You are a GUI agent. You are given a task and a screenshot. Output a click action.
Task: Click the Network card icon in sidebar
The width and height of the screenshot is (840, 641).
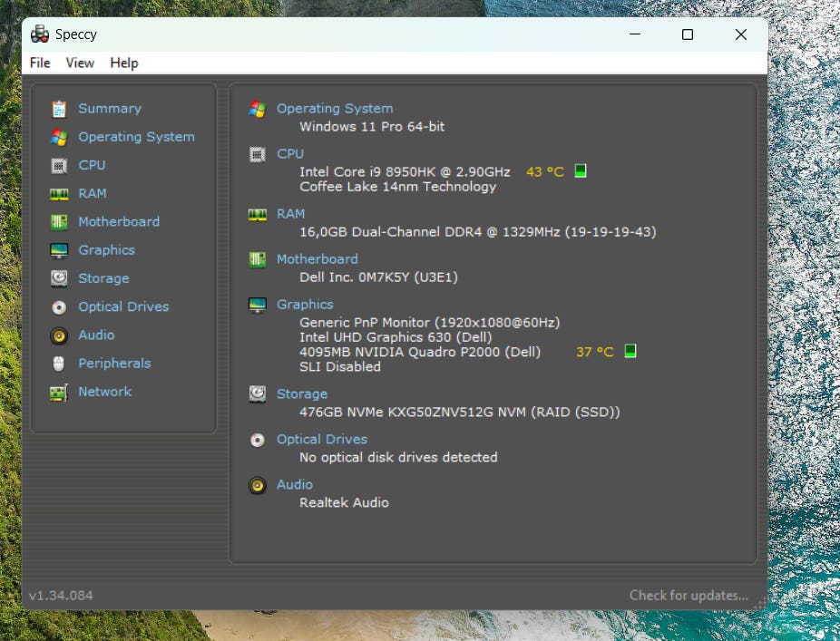(x=59, y=392)
